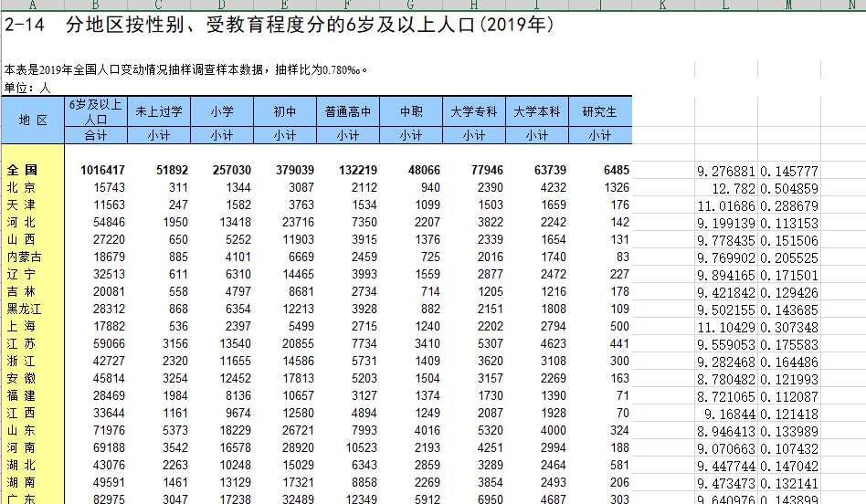This screenshot has width=866, height=504.
Task: Click the cell with value 9.16844
Action: tap(730, 415)
